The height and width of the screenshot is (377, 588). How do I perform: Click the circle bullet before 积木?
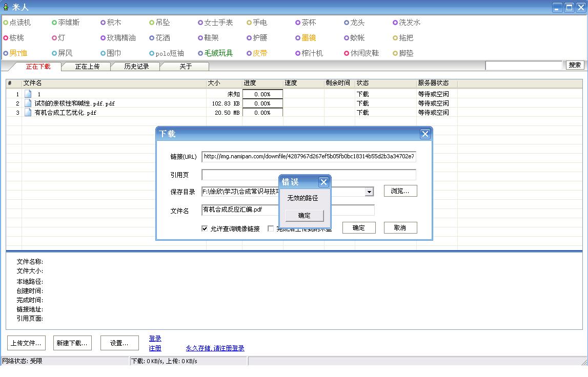tap(103, 23)
